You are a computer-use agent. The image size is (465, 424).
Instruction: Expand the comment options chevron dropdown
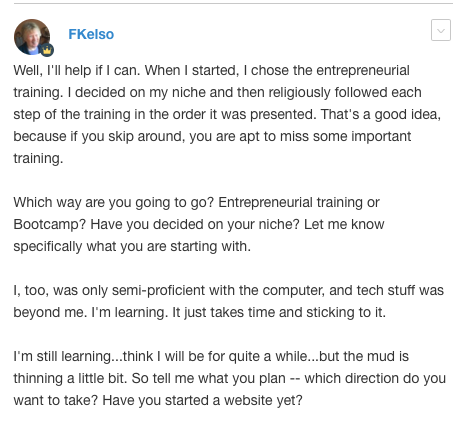[x=441, y=30]
